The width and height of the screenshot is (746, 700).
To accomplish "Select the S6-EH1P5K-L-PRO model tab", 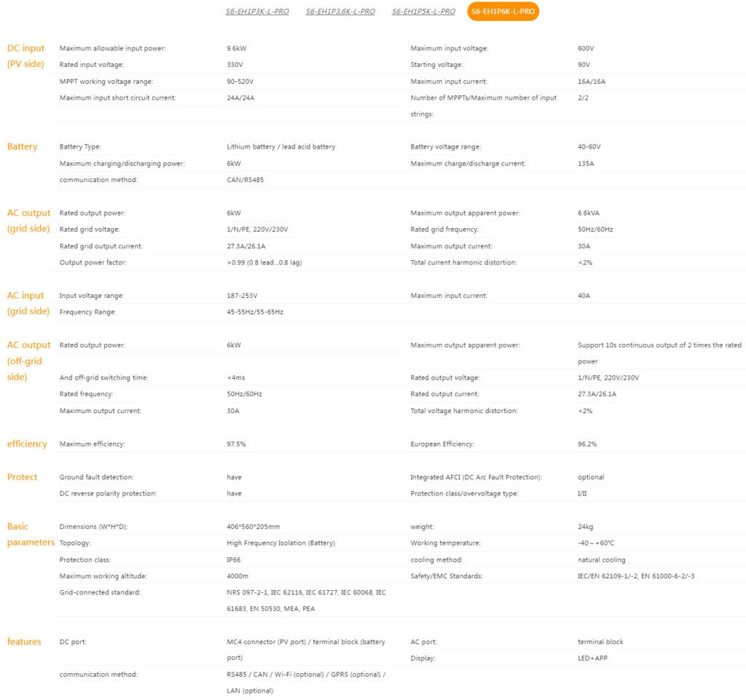I will coord(423,12).
